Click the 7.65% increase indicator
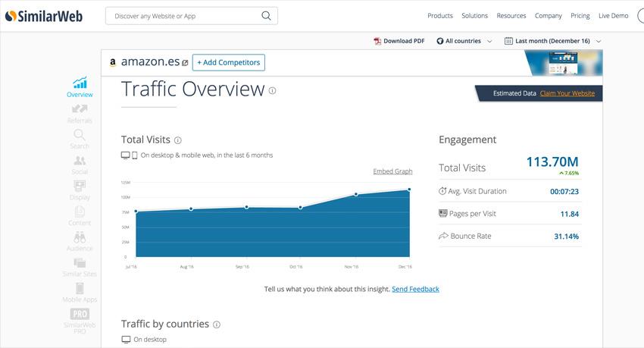Image resolution: width=644 pixels, height=348 pixels. [x=569, y=173]
